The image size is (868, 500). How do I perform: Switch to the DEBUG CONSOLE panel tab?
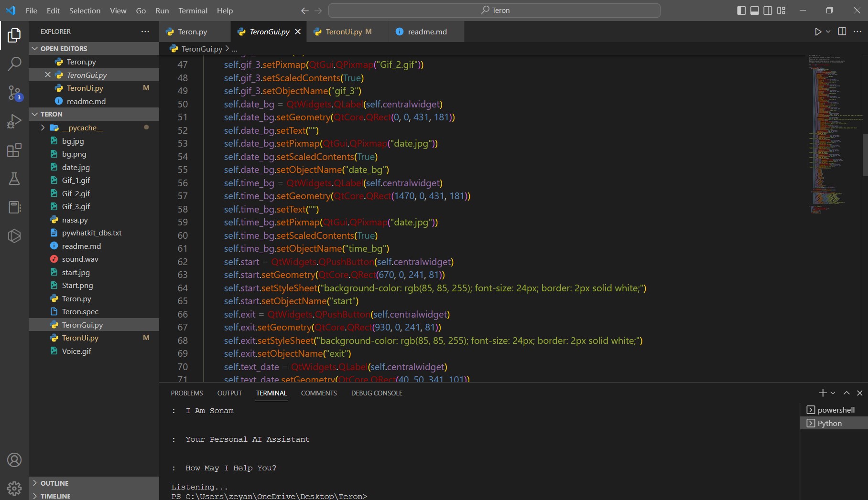[x=377, y=393]
